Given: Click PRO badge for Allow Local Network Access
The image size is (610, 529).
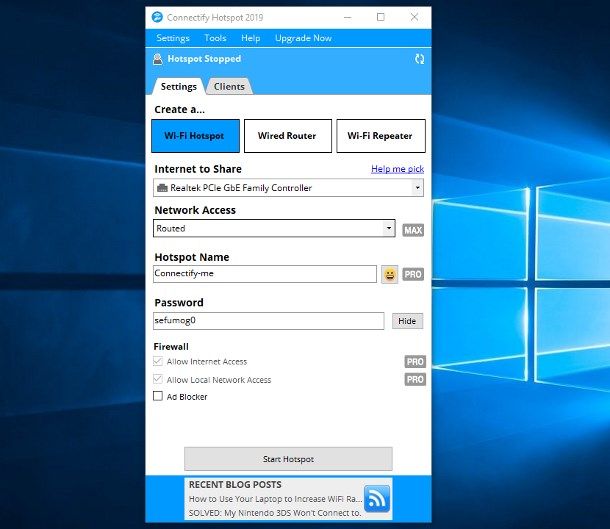Looking at the screenshot, I should point(415,379).
